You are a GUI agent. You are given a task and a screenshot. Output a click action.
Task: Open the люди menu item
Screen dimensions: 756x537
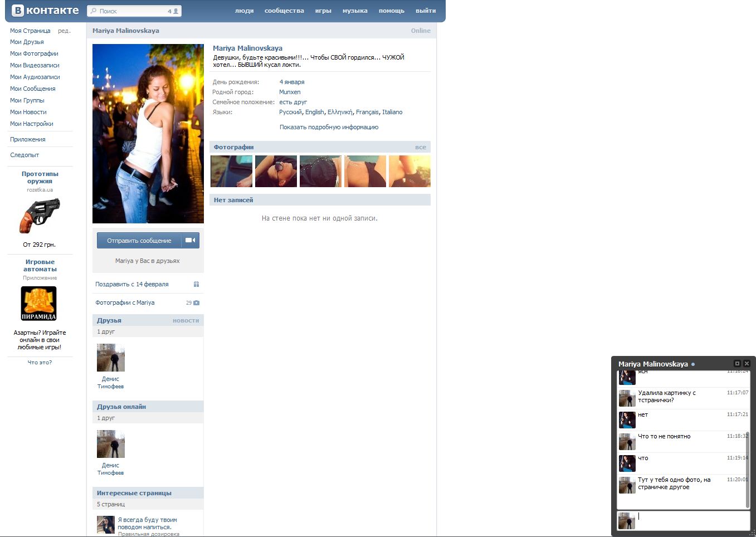point(244,11)
